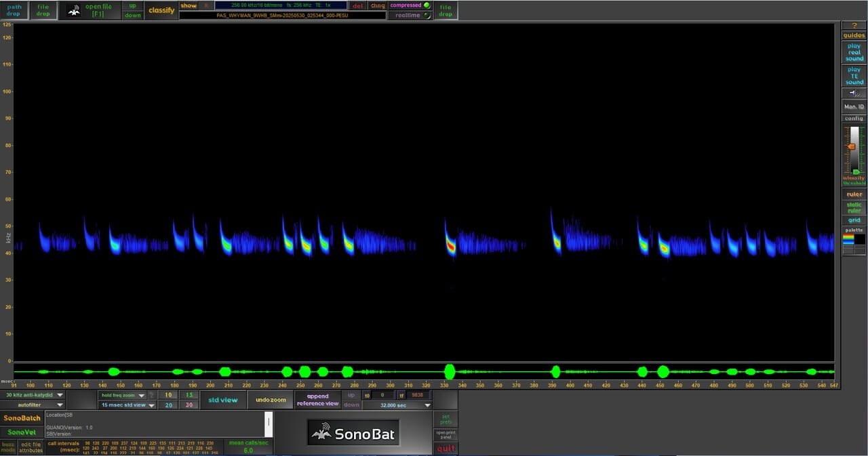Show the guides
Screen dimensions: 868x456
pyautogui.click(x=853, y=35)
